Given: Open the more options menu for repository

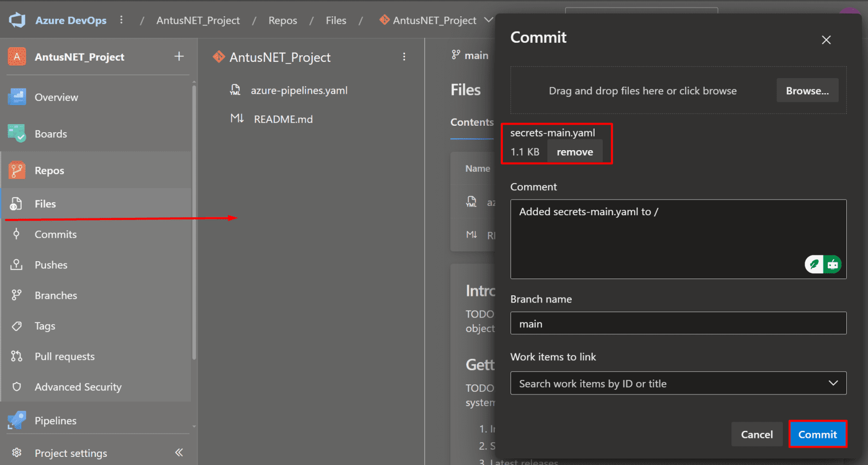Looking at the screenshot, I should click(404, 57).
